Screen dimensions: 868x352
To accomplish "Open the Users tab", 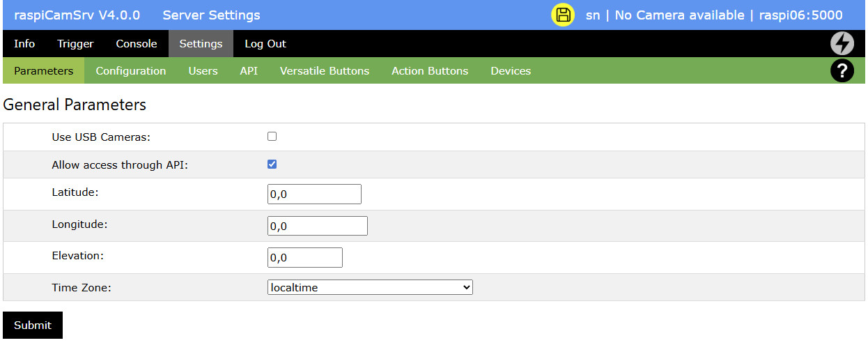I will (203, 71).
